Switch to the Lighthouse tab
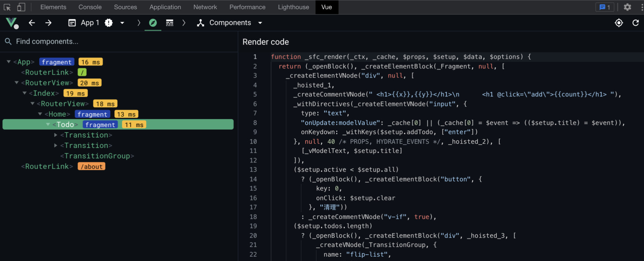The height and width of the screenshot is (261, 644). (293, 7)
